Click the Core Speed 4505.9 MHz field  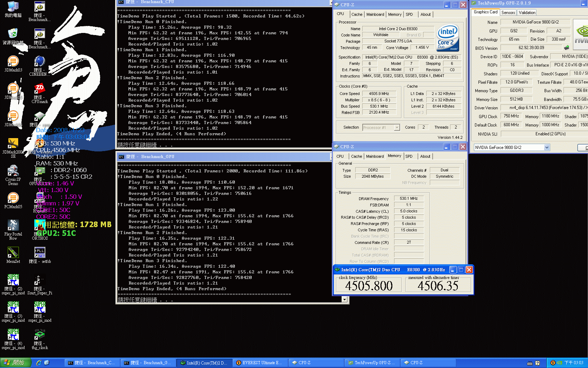click(379, 94)
